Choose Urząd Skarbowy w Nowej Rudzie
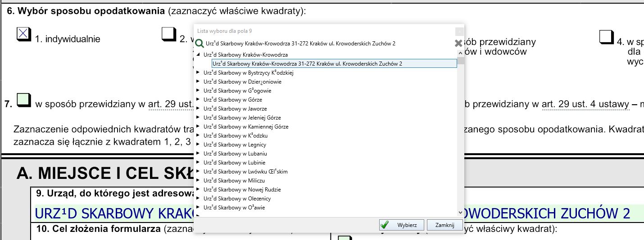 242,190
